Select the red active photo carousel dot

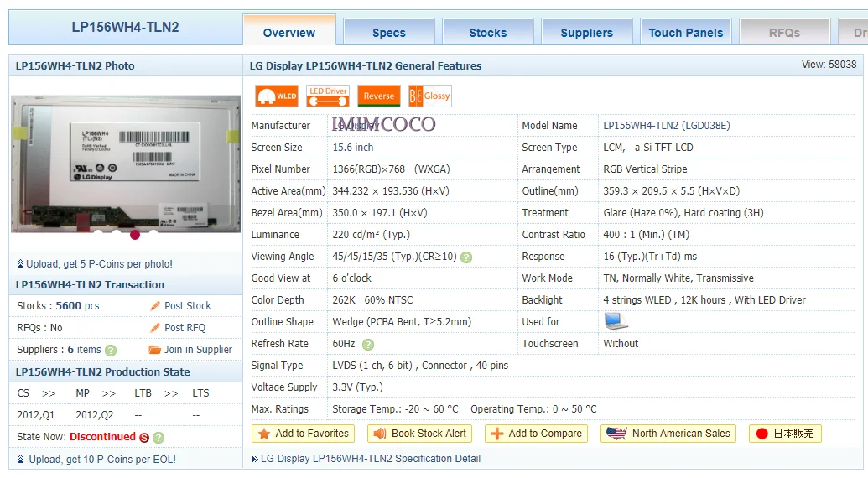(x=134, y=235)
